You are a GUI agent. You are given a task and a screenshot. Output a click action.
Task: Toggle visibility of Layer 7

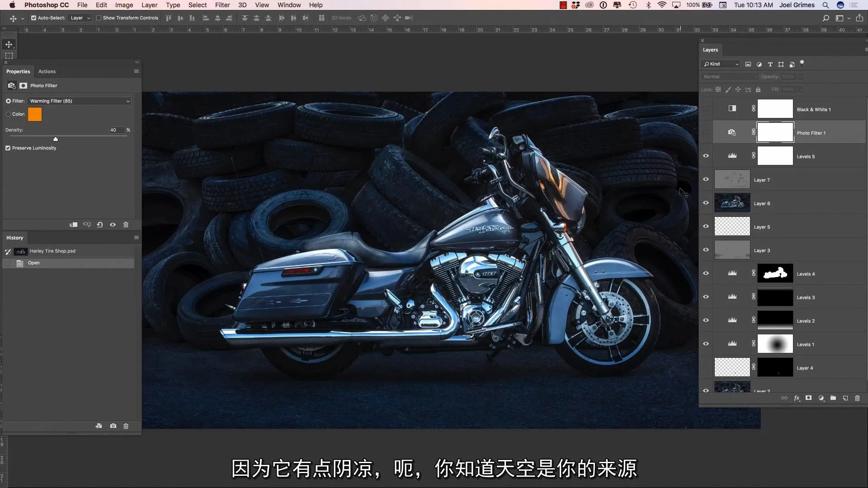coord(706,179)
